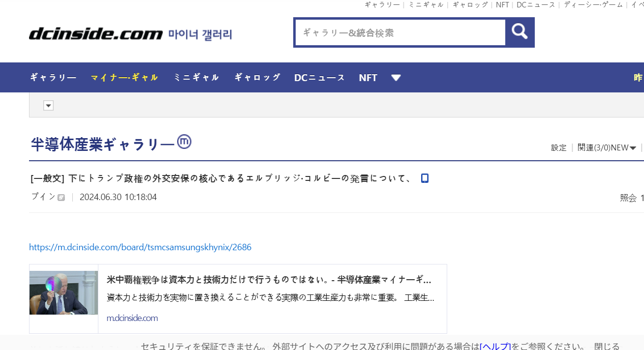This screenshot has width=644, height=350.
Task: Expand the 関連(3/0)NEW dropdown
Action: (x=607, y=147)
